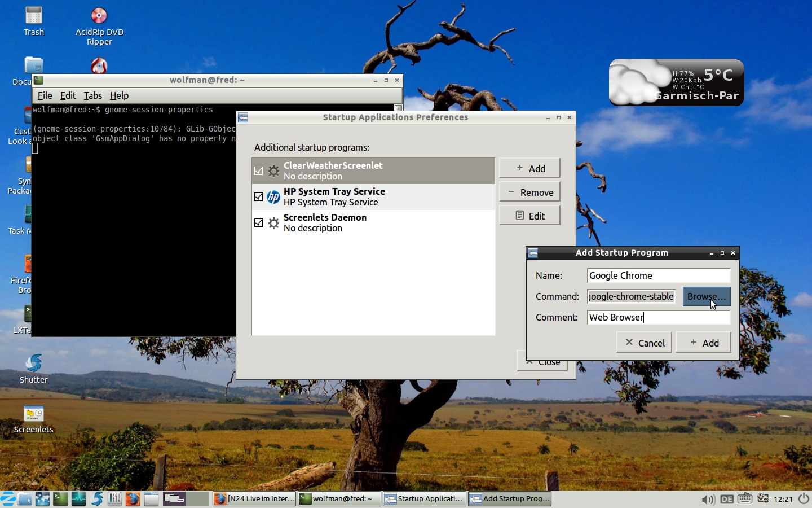812x508 pixels.
Task: Open the terminal Help menu
Action: 119,95
